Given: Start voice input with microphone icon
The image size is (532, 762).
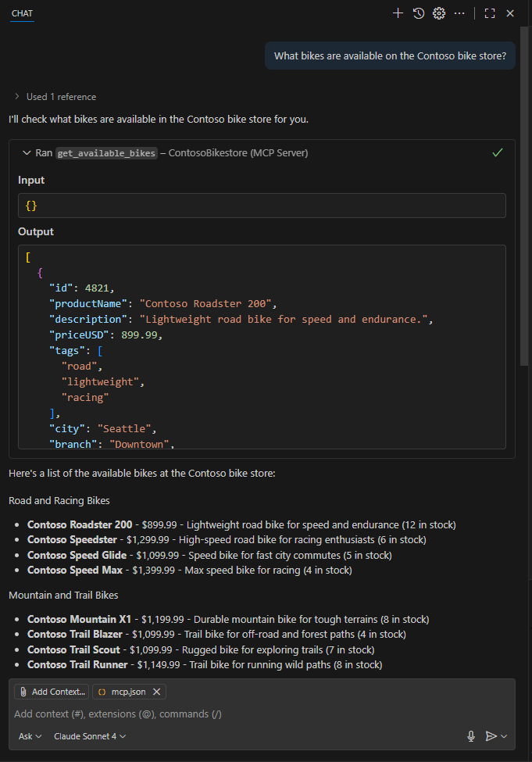Looking at the screenshot, I should tap(471, 736).
